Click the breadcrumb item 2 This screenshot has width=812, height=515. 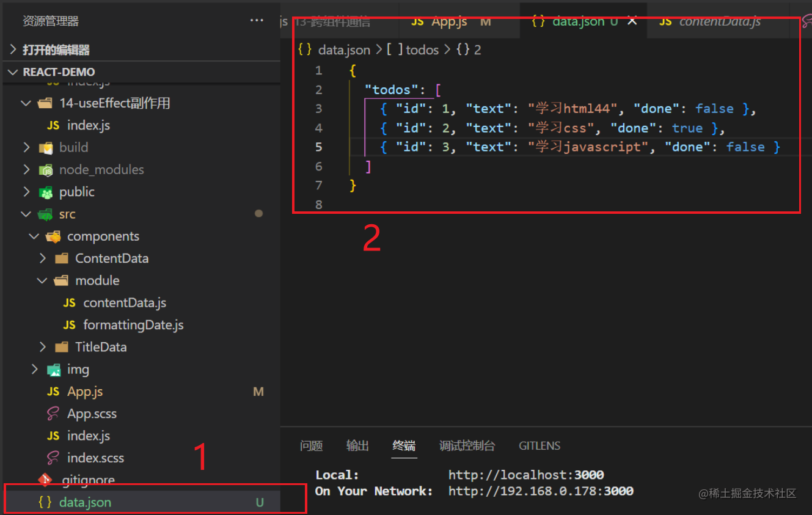[478, 49]
